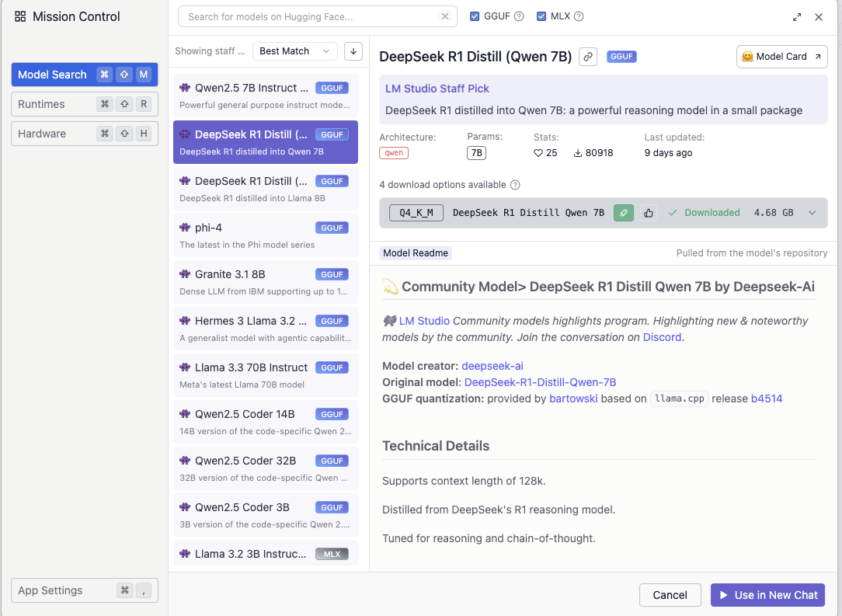Open the Model Card on Hugging Face
842x616 pixels.
click(781, 57)
